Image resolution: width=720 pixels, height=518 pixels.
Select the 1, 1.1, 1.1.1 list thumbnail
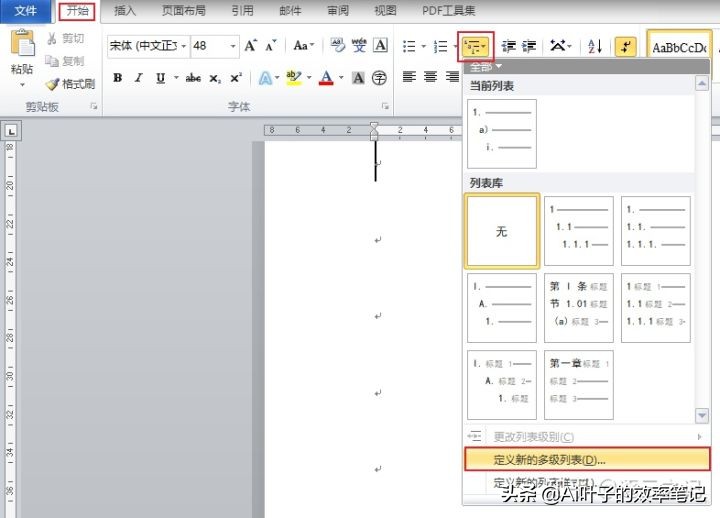(579, 231)
